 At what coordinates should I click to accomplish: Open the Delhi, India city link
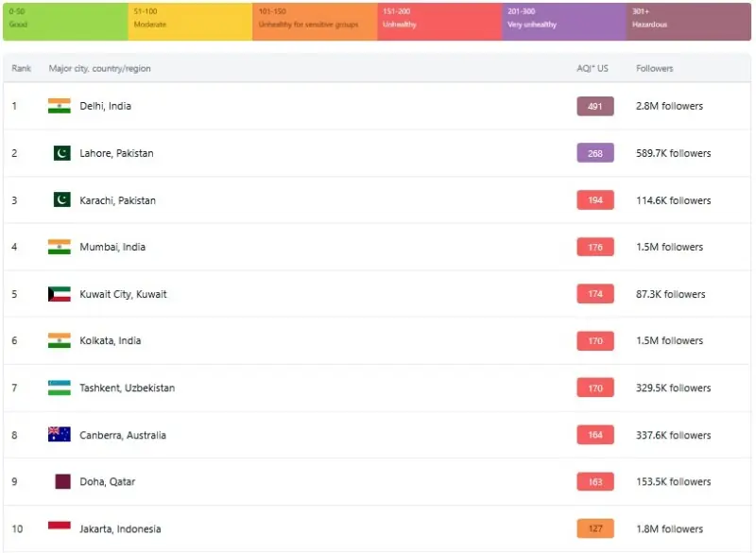tap(105, 106)
